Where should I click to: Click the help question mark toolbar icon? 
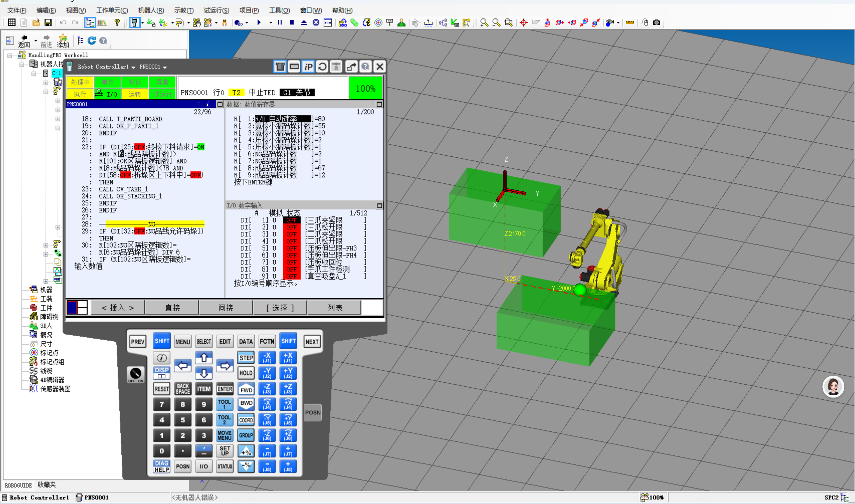(117, 22)
